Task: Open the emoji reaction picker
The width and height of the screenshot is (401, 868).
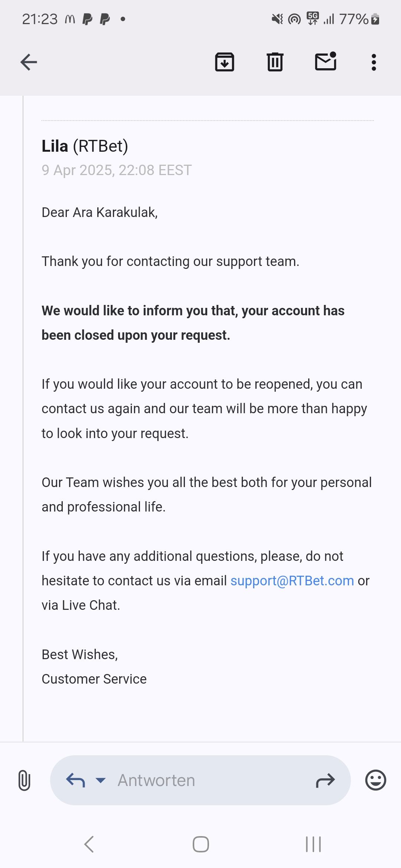Action: tap(375, 780)
